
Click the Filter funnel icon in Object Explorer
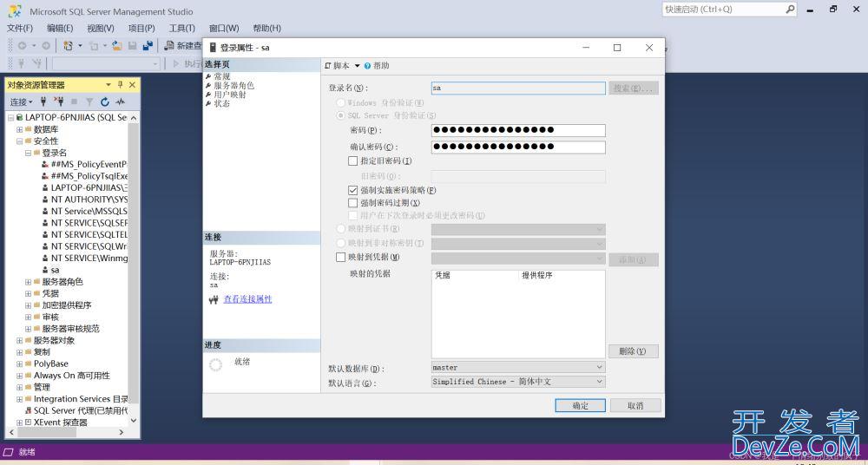coord(89,102)
